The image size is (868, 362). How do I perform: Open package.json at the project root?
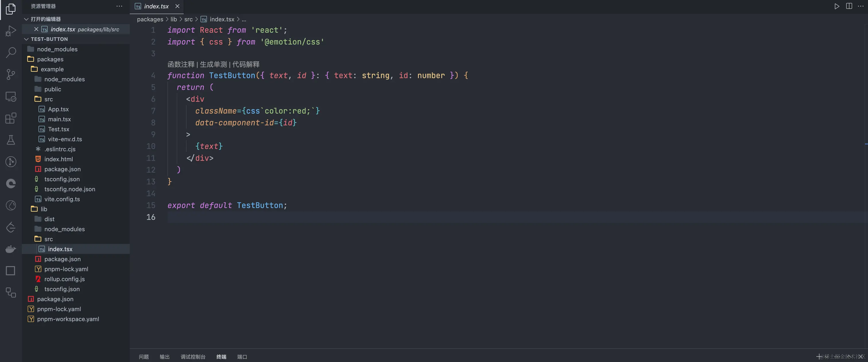click(76, 299)
